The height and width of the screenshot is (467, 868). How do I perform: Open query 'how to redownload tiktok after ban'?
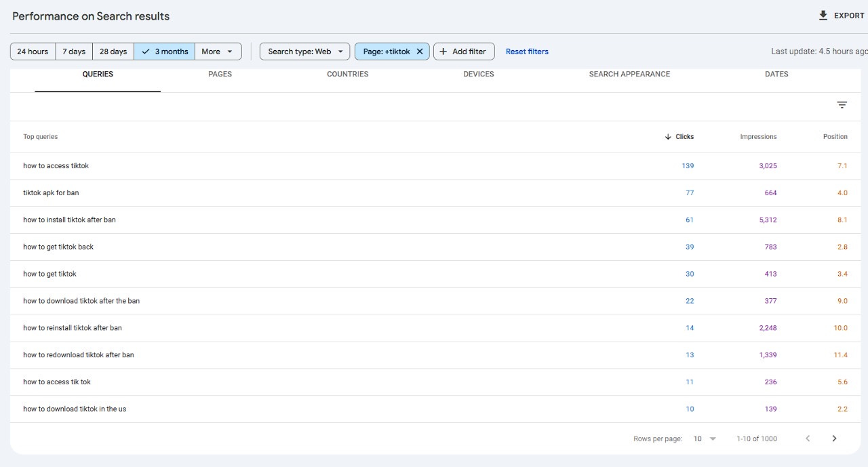pyautogui.click(x=79, y=355)
